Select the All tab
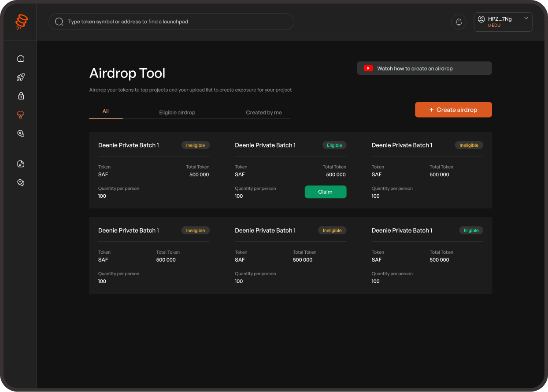 [106, 111]
